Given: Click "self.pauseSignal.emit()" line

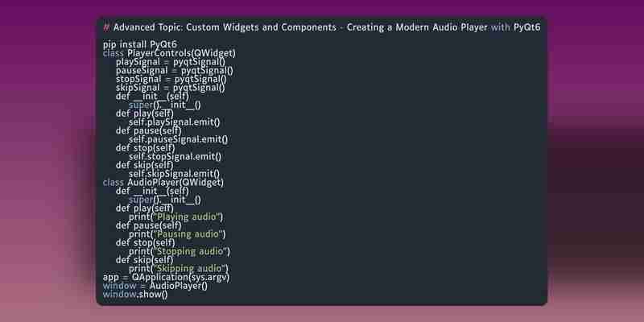Looking at the screenshot, I should 178,139.
